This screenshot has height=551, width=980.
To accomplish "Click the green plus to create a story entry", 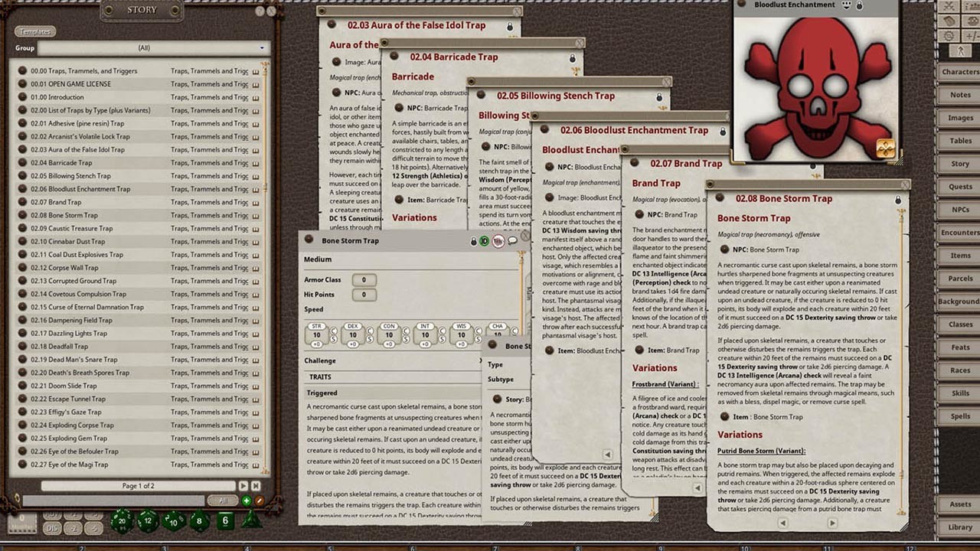I will point(247,501).
